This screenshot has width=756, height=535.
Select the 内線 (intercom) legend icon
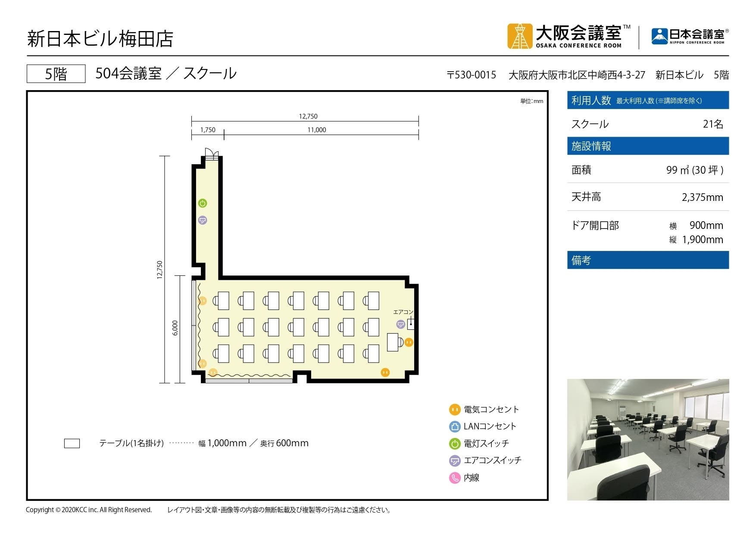click(454, 478)
